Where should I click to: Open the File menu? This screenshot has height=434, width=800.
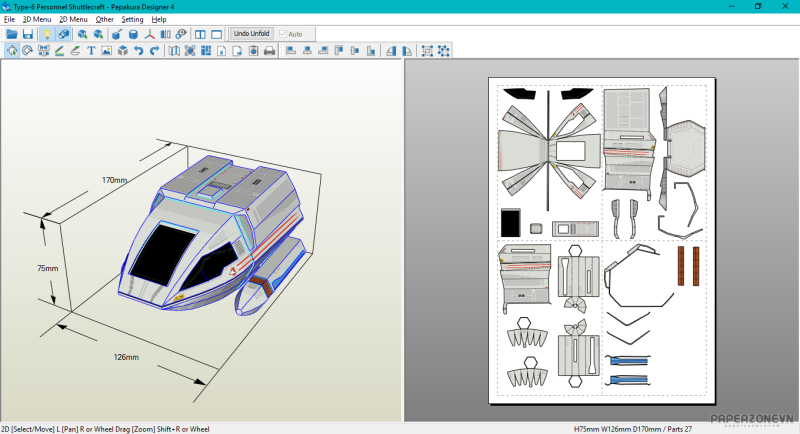[x=9, y=19]
